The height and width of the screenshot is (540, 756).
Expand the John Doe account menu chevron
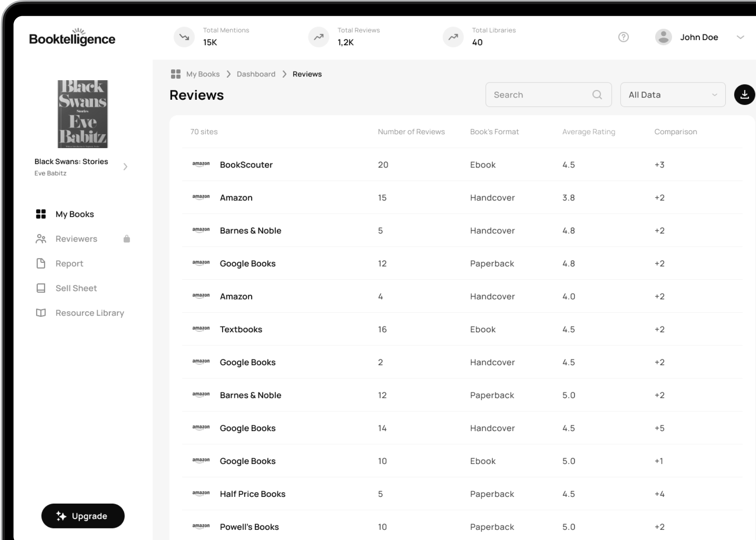pos(740,37)
